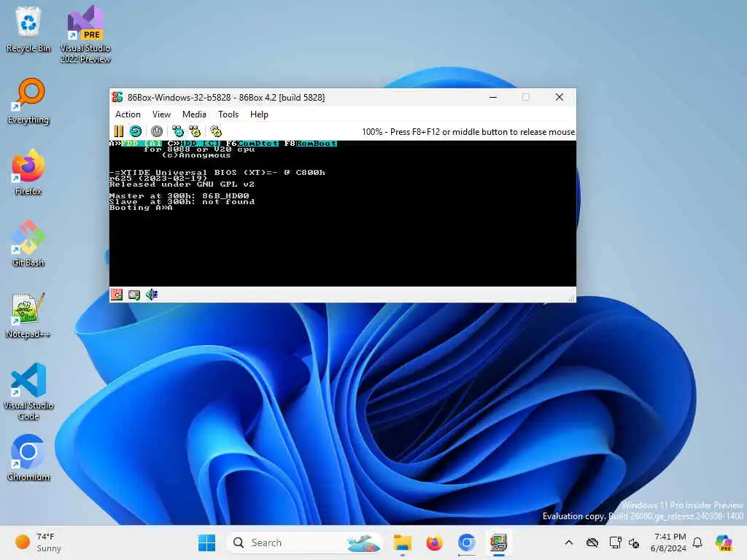747x560 pixels.
Task: Click the muted volume tray icon
Action: tap(634, 542)
